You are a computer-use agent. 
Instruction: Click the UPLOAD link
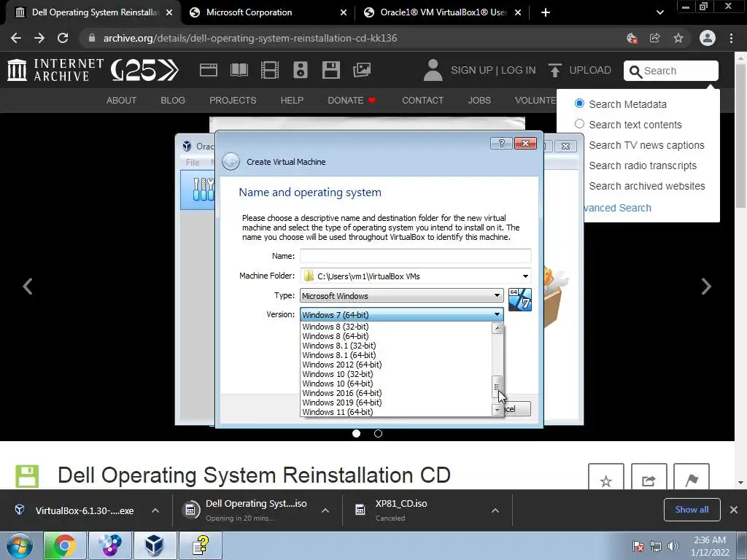pos(589,70)
